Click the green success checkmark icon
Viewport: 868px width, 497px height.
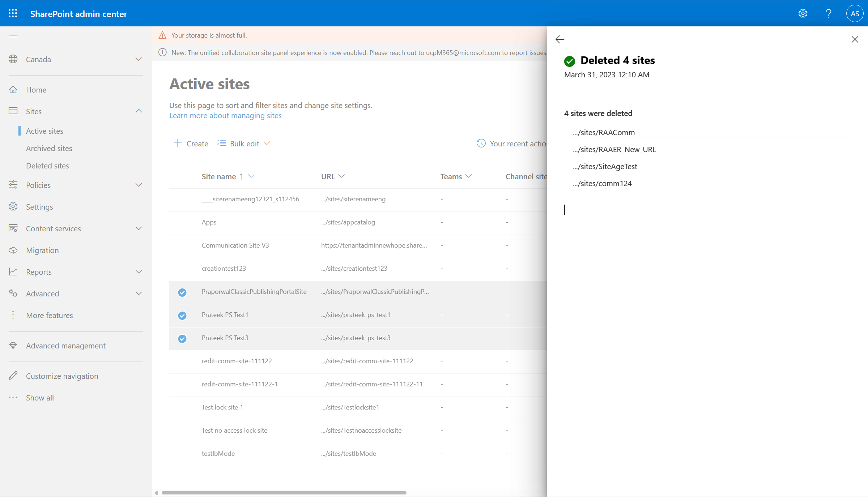pyautogui.click(x=569, y=61)
